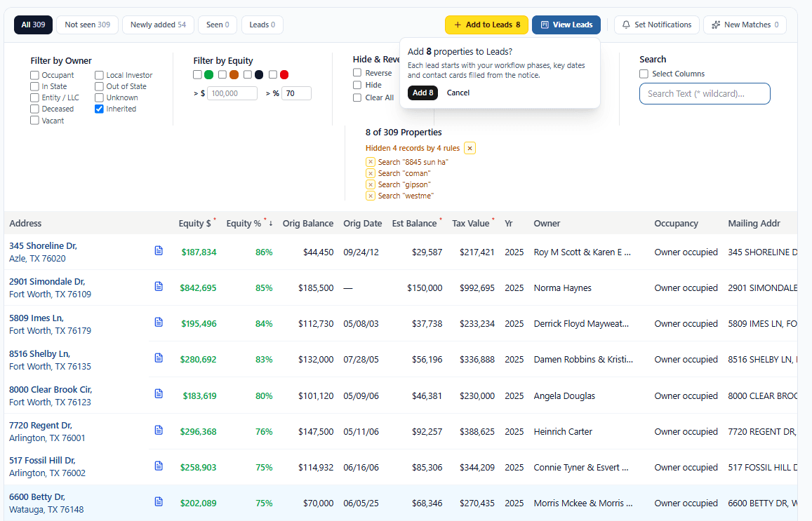812x521 pixels.
Task: Focus the equity dollar minimum field
Action: (232, 94)
